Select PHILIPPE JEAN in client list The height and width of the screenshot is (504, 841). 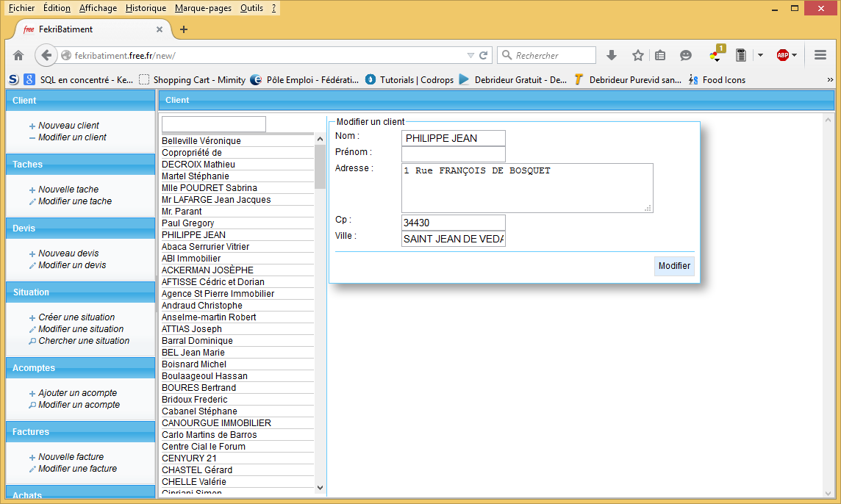click(x=237, y=235)
